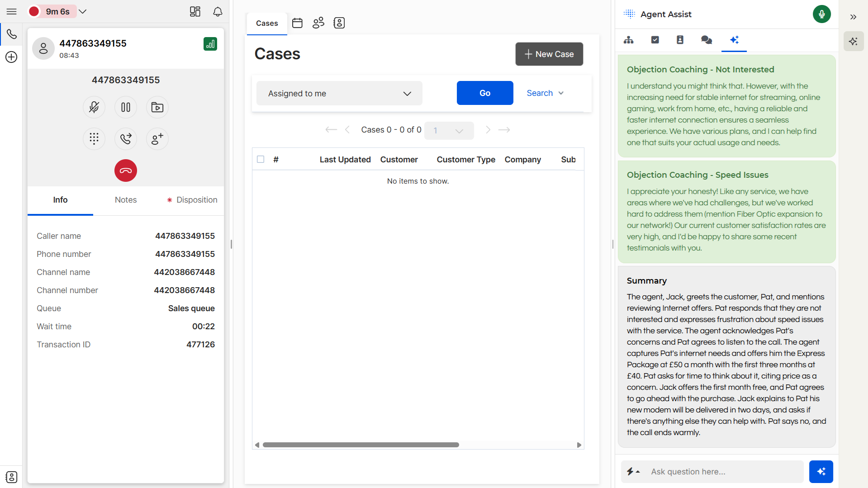
Task: Click the sparkle icon in right sidebar
Action: [854, 41]
